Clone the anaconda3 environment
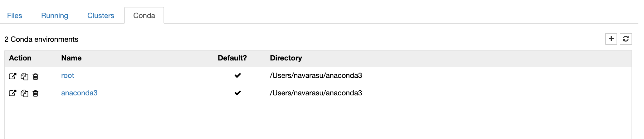This screenshot has height=139, width=644. [x=24, y=93]
